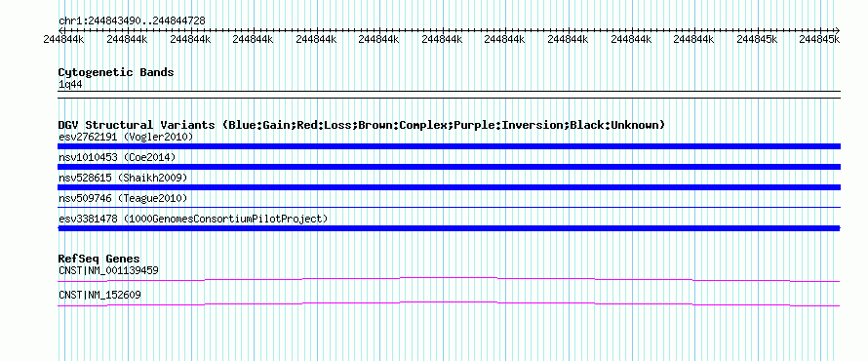Click the blue gain bar for esv2762191
Screen dimensions: 868x361
(449, 146)
